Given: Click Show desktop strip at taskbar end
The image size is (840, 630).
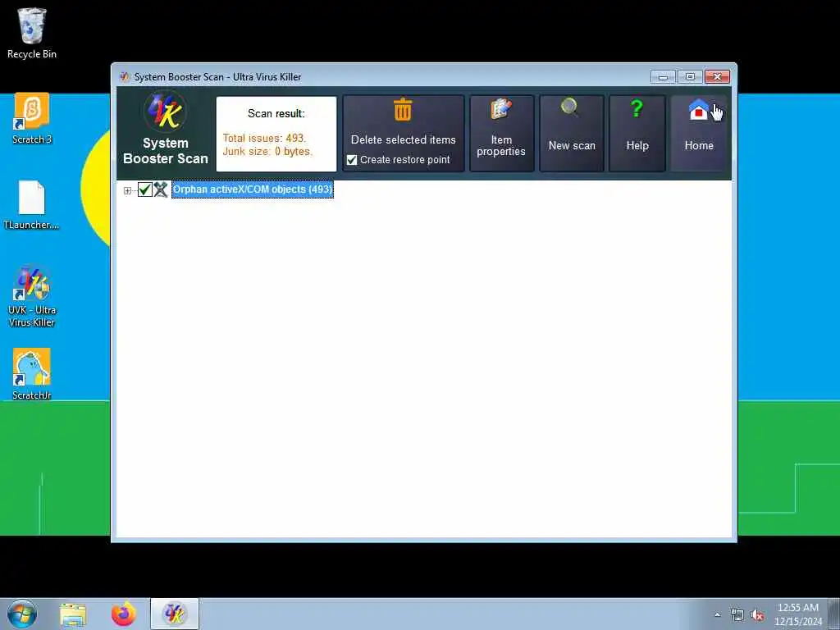Looking at the screenshot, I should [x=834, y=614].
